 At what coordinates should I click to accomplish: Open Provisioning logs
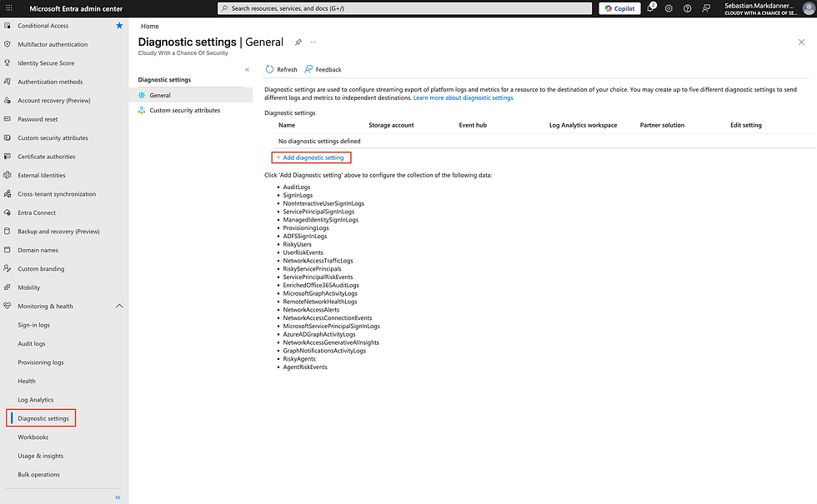click(x=41, y=363)
